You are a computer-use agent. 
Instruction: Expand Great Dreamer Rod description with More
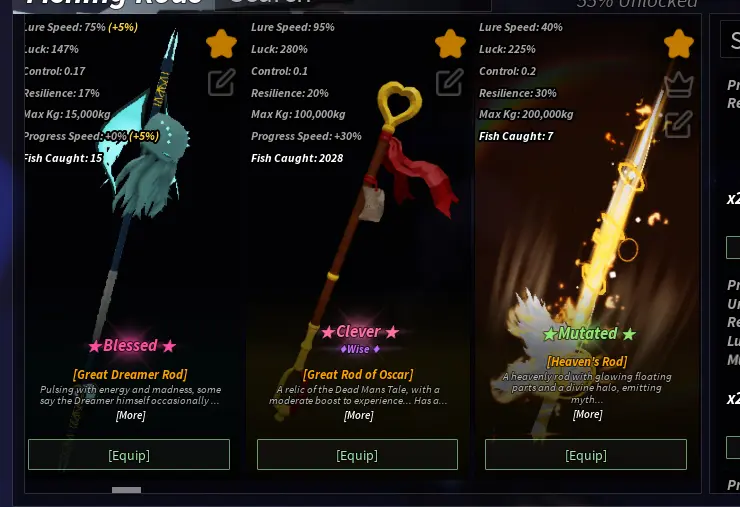(x=131, y=415)
